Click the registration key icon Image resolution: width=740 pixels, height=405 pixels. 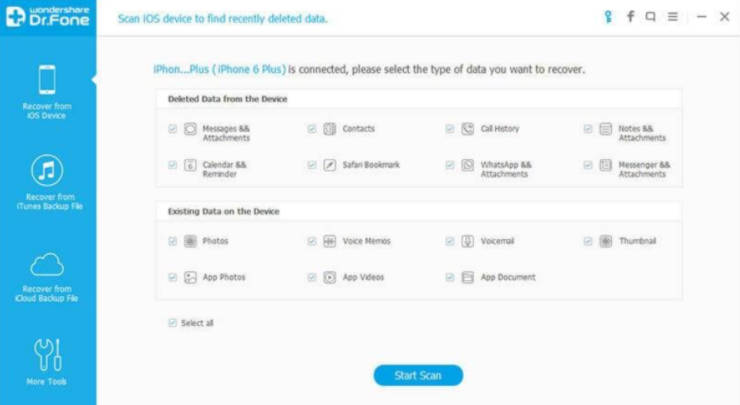tap(608, 17)
